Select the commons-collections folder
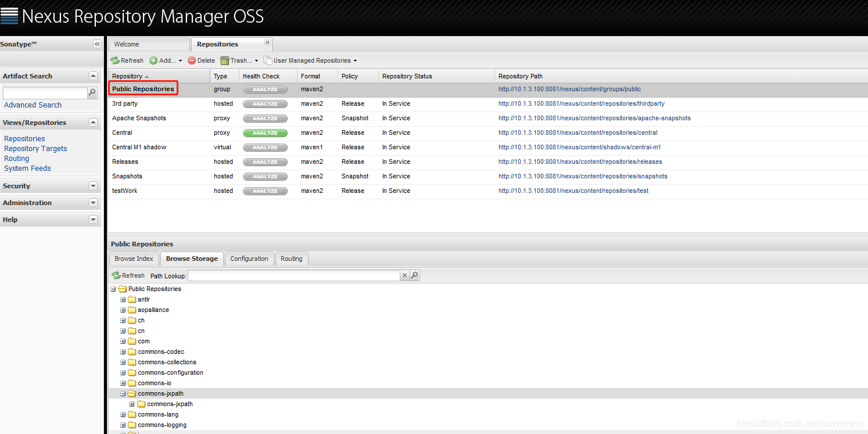The image size is (868, 434). coord(167,363)
